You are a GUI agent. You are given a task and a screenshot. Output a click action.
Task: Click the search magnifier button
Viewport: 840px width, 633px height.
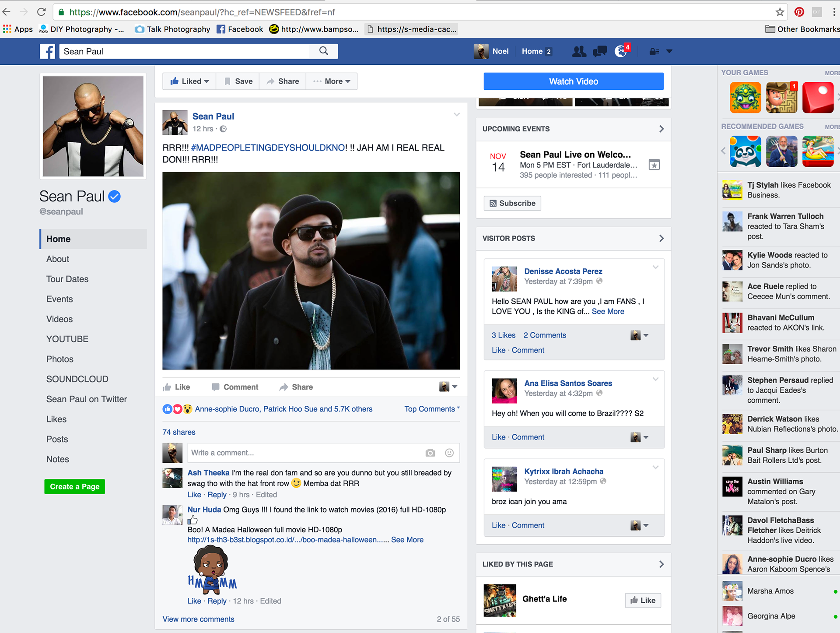(323, 51)
